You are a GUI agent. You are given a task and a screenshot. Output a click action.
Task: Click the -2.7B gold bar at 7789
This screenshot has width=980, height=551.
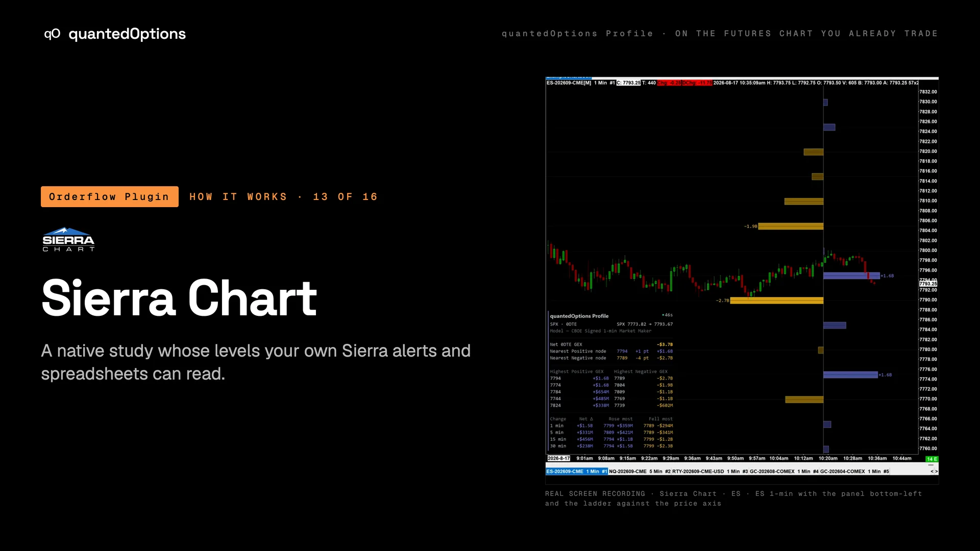pyautogui.click(x=776, y=300)
